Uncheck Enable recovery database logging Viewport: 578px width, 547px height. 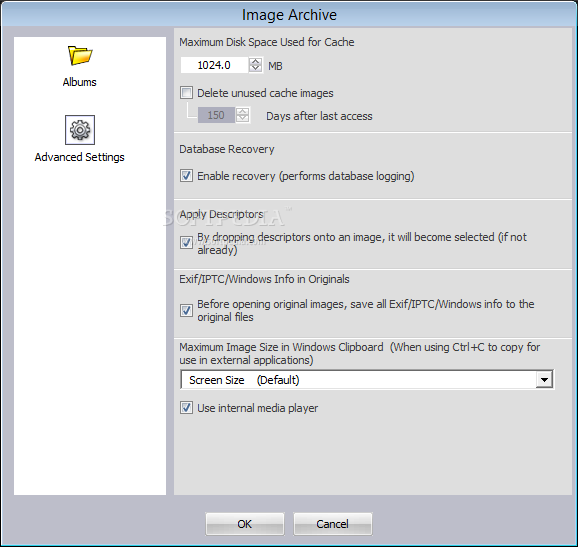187,176
